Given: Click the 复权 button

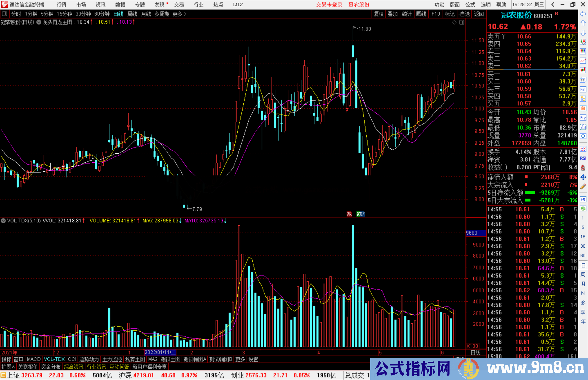Looking at the screenshot, I should [x=379, y=14].
